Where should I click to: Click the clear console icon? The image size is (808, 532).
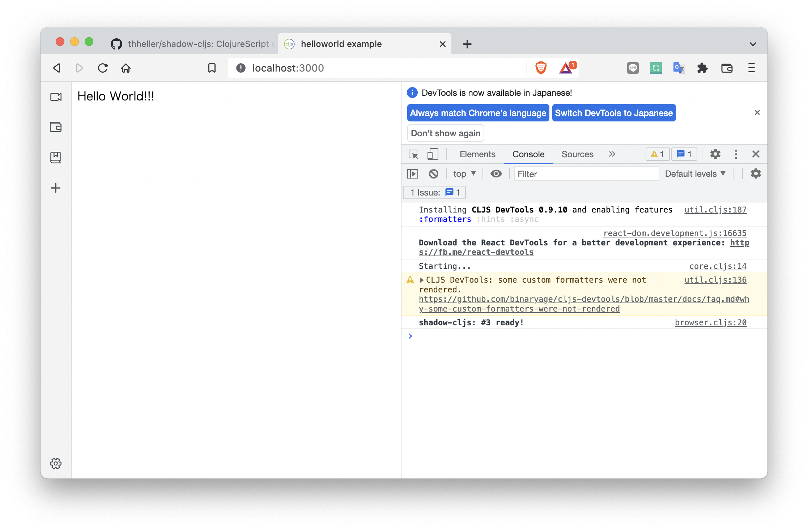point(433,174)
